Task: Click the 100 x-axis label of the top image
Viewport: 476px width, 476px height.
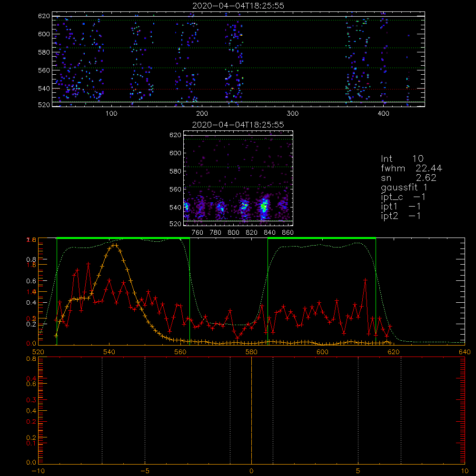Action: (111, 114)
